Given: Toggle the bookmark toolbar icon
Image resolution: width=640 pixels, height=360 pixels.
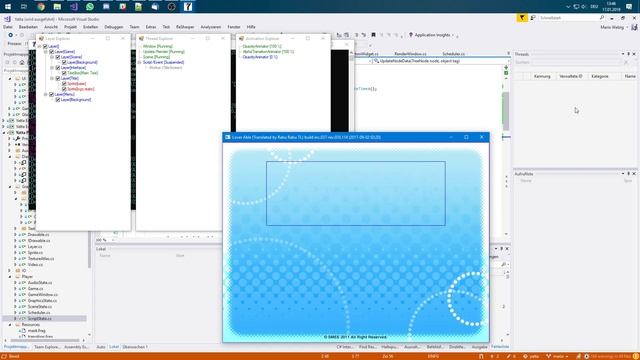Looking at the screenshot, I should (x=373, y=35).
